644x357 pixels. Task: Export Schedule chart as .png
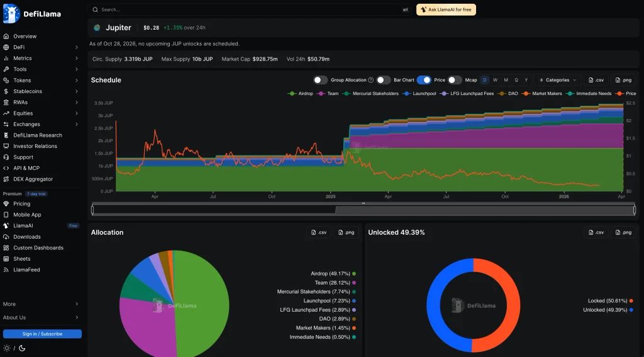coord(623,80)
